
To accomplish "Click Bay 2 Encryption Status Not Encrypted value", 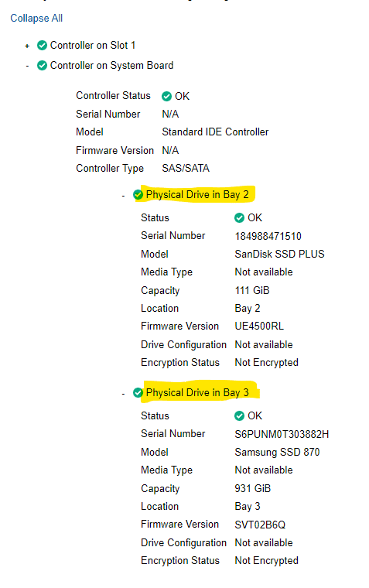I will point(267,363).
